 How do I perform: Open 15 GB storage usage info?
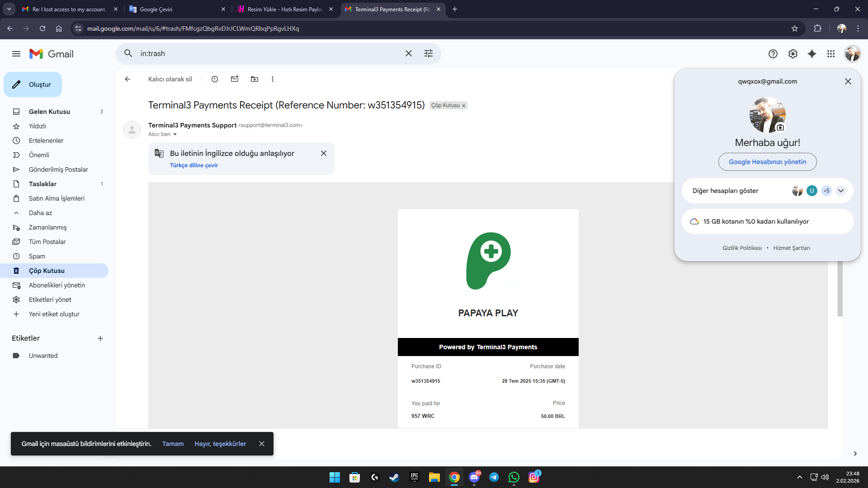tap(768, 221)
